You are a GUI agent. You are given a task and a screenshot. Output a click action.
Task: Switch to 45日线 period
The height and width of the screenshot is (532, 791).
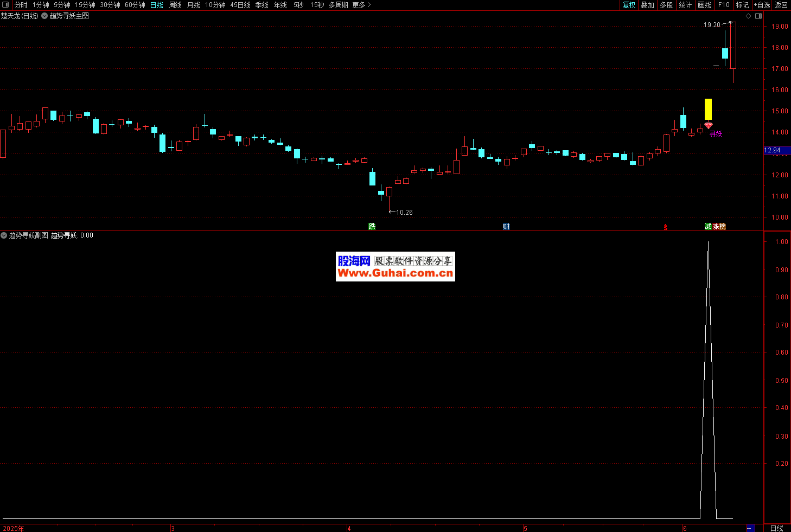tap(240, 5)
